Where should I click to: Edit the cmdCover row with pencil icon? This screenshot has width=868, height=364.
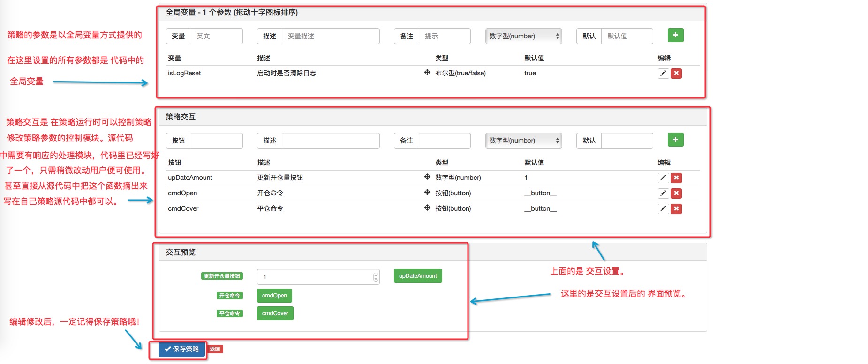[663, 209]
